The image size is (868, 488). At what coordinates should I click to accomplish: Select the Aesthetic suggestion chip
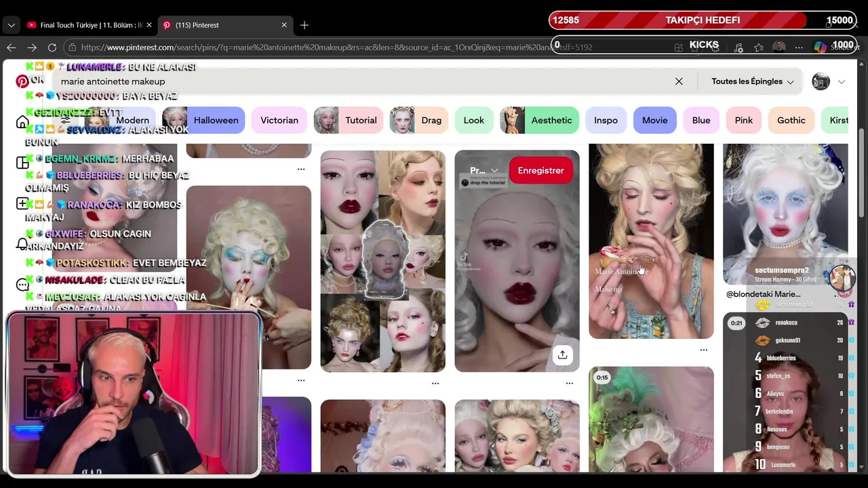pos(539,120)
